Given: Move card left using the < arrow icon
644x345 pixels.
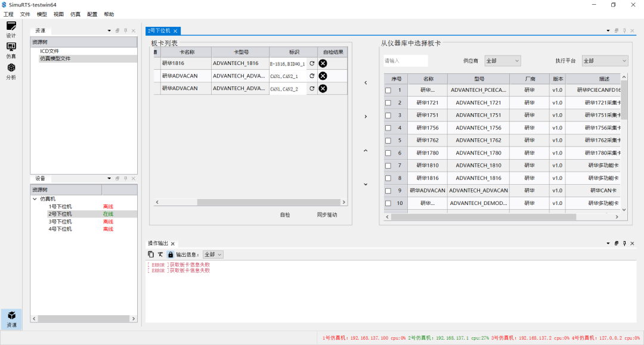Looking at the screenshot, I should (x=365, y=83).
